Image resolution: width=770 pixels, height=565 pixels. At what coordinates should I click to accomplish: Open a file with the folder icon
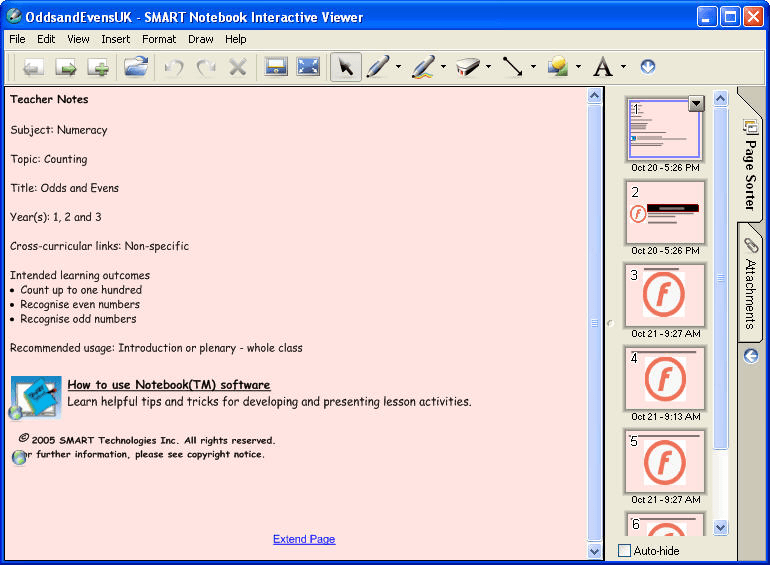point(136,67)
